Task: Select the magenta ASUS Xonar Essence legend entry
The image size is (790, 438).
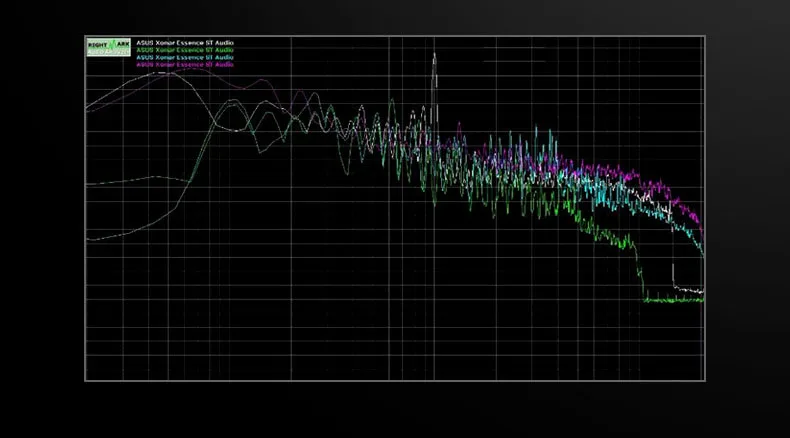Action: 185,65
